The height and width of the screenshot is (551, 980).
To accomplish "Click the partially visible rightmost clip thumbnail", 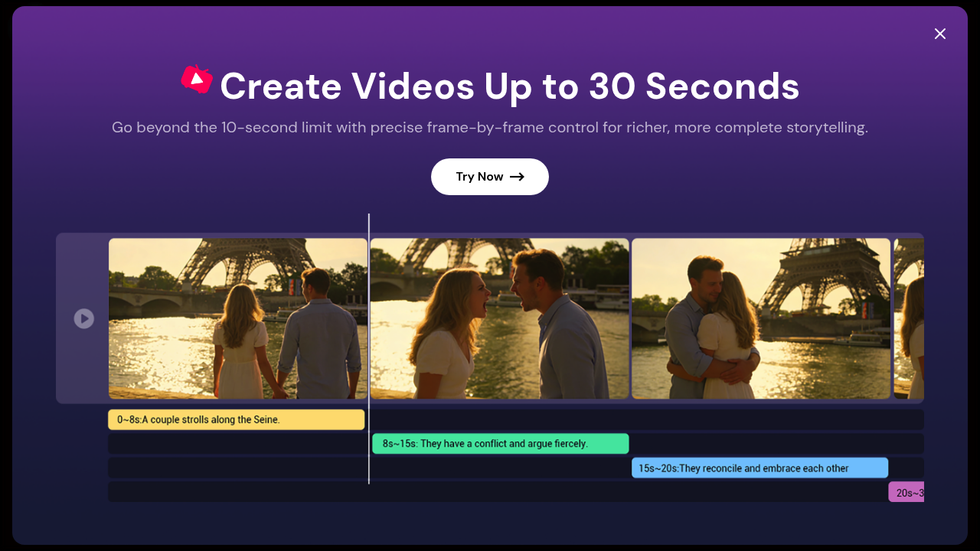I will click(x=909, y=318).
